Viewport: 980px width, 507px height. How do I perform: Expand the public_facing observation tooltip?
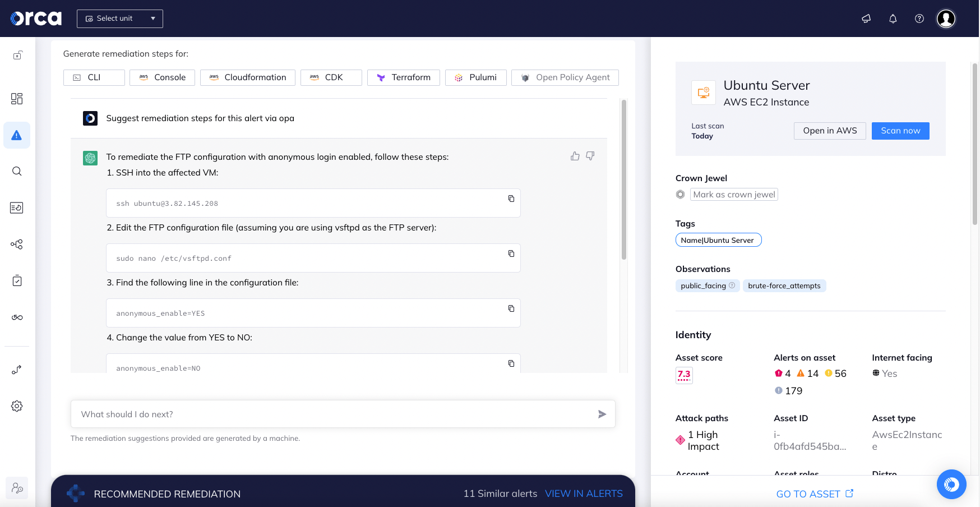pos(732,285)
